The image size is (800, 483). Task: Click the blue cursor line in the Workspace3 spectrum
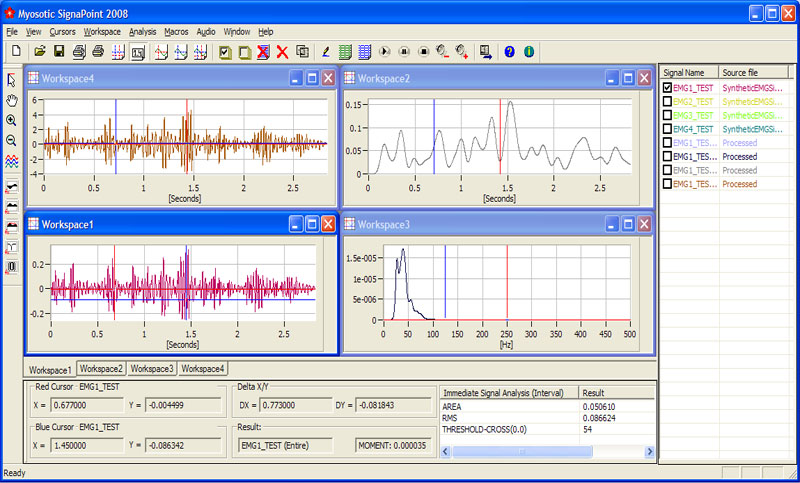[445, 282]
